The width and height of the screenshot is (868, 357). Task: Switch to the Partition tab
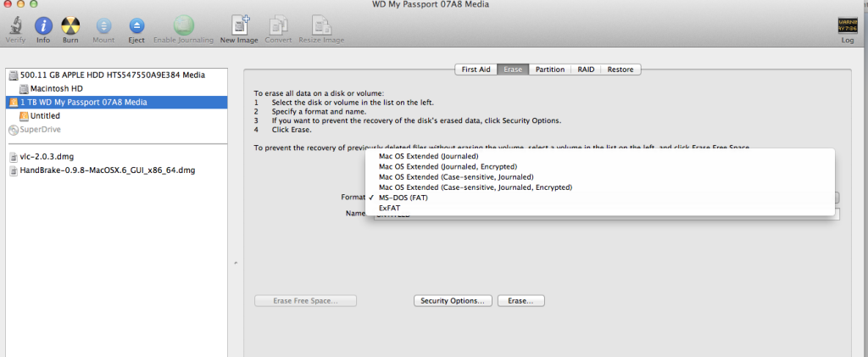pos(549,70)
